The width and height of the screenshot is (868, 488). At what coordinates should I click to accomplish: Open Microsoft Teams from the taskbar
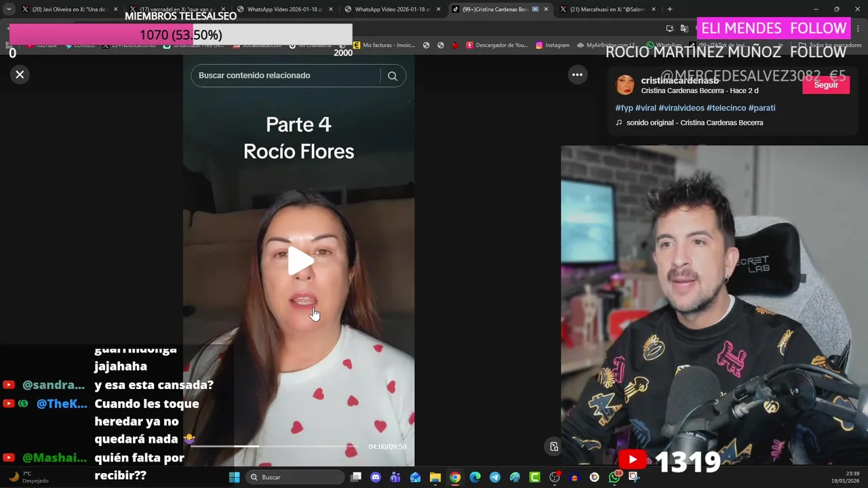[395, 477]
